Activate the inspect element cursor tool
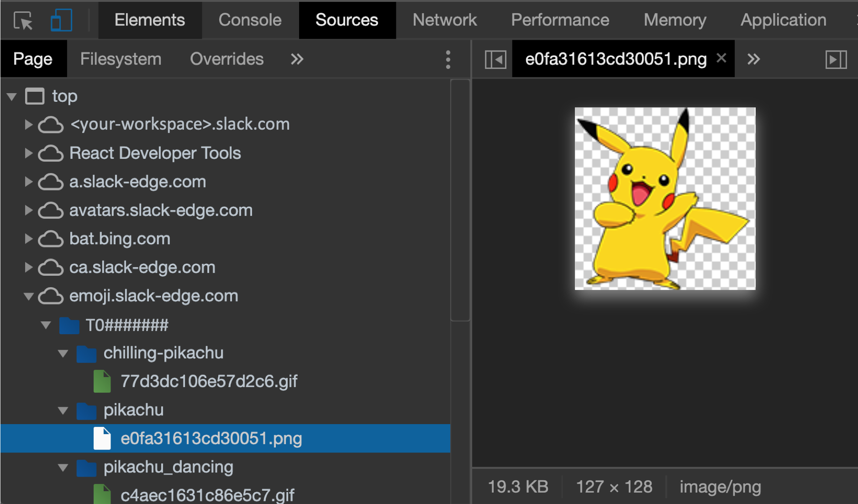The width and height of the screenshot is (858, 504). [x=23, y=21]
